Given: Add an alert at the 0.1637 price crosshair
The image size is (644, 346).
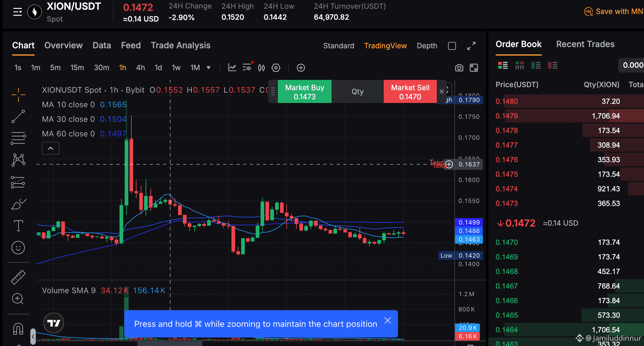Looking at the screenshot, I should (x=449, y=164).
